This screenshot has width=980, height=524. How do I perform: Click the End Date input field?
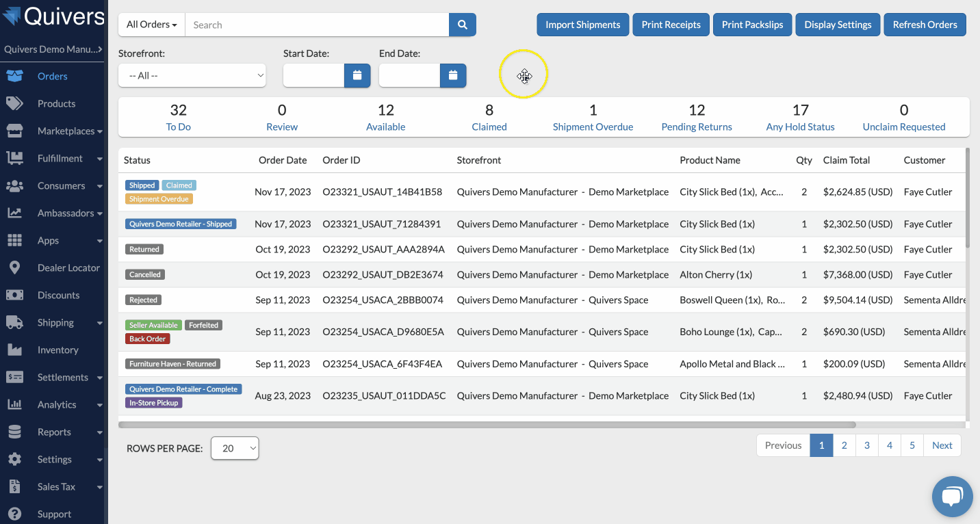click(409, 75)
